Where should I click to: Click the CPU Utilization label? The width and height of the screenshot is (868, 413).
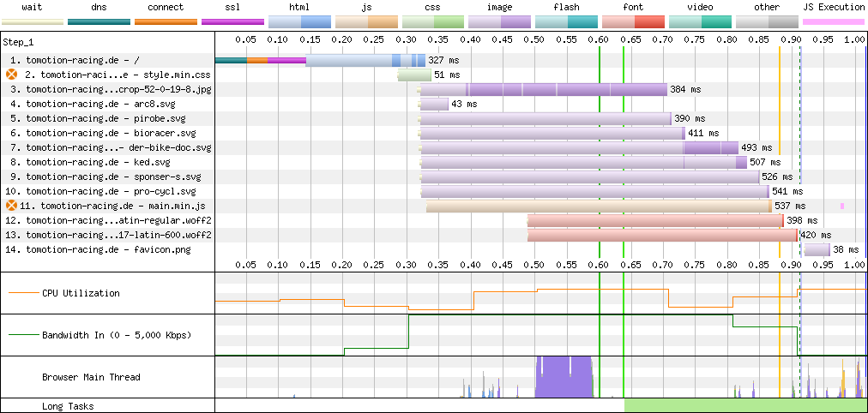click(81, 293)
